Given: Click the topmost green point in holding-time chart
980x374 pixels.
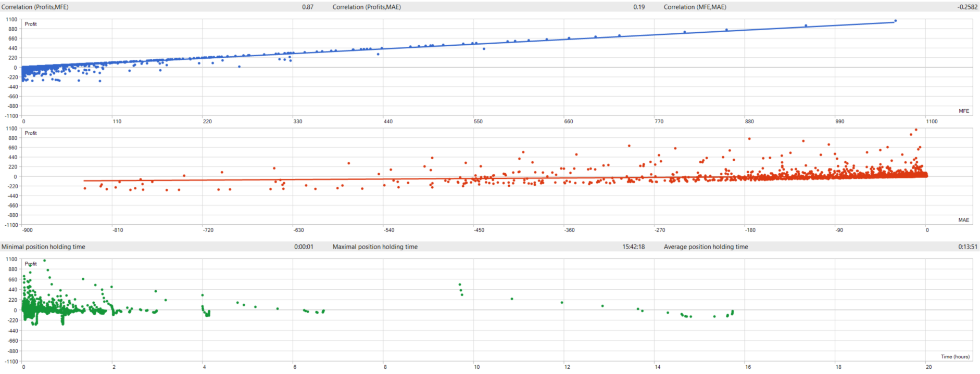Looking at the screenshot, I should (x=44, y=261).
